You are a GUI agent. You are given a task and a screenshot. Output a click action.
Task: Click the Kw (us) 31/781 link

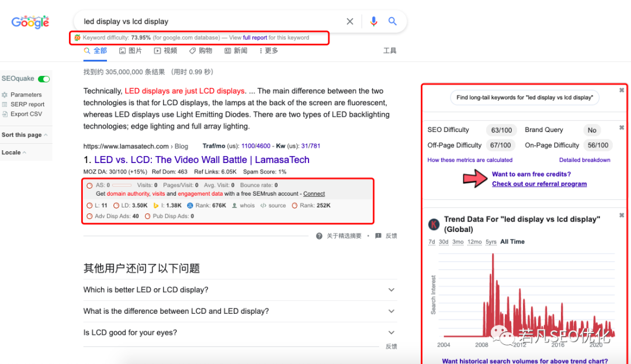pyautogui.click(x=311, y=146)
